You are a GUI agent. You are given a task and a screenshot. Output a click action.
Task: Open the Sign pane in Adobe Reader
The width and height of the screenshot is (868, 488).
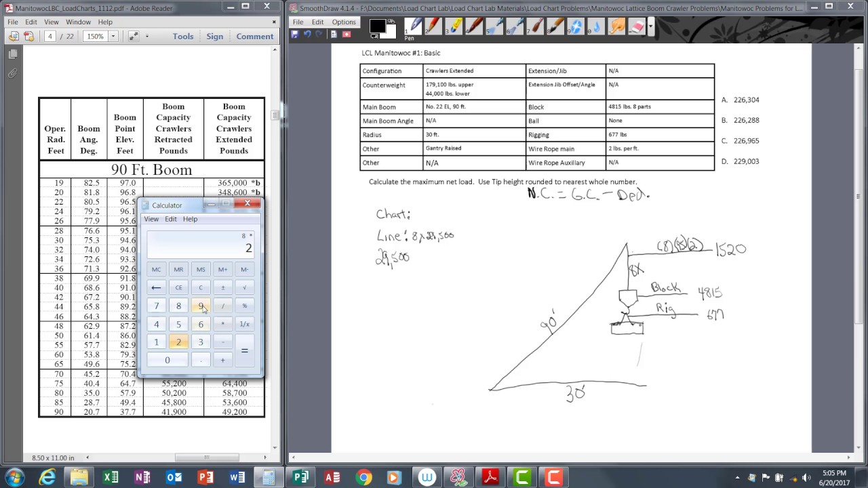click(215, 37)
